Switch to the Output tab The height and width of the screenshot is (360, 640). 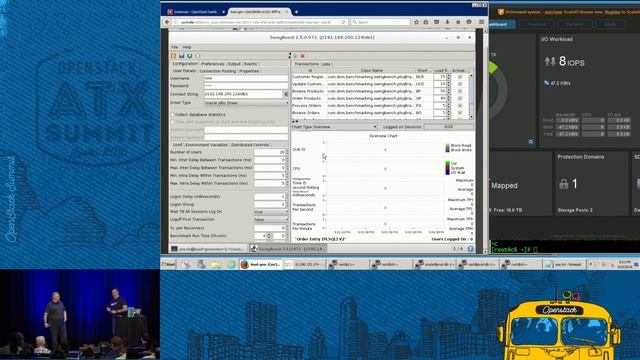click(x=234, y=64)
